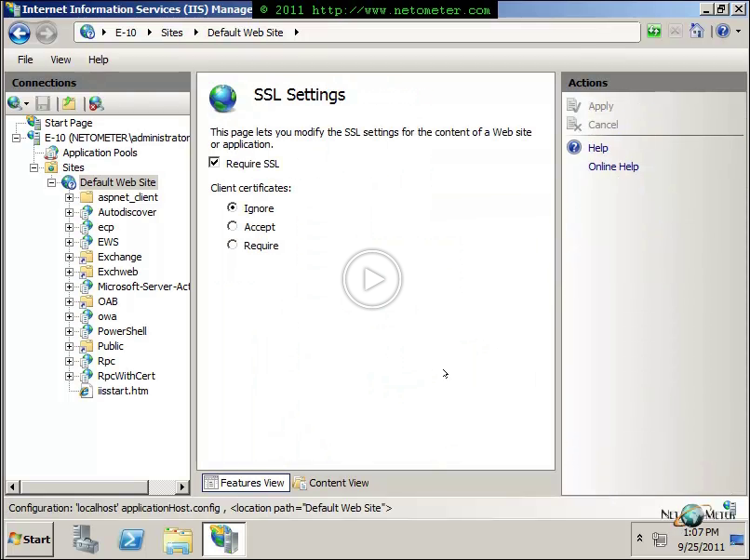Collapse the Default Web Site node
This screenshot has width=750, height=560.
coord(52,182)
